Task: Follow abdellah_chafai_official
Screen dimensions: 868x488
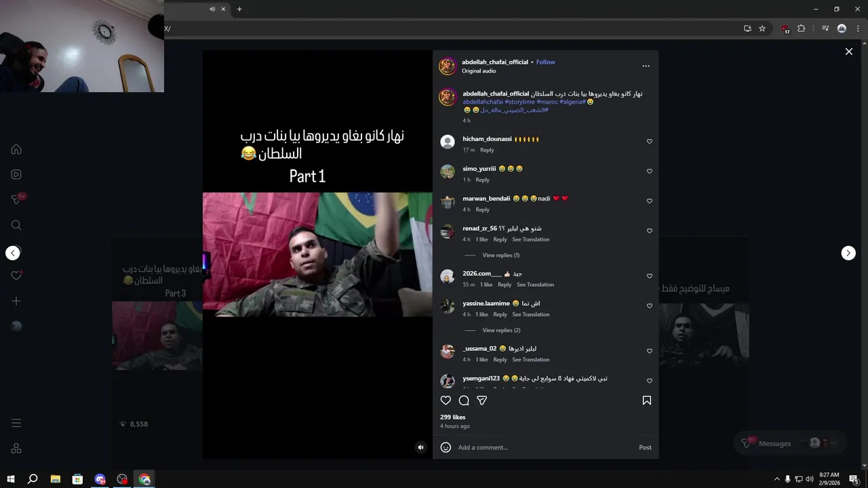Action: tap(545, 62)
